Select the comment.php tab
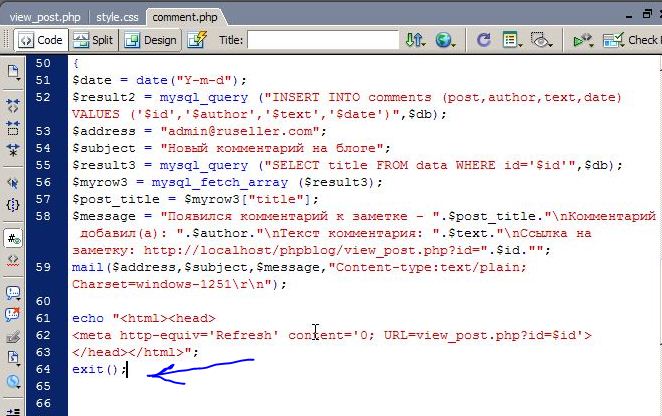662x416 pixels. (184, 17)
